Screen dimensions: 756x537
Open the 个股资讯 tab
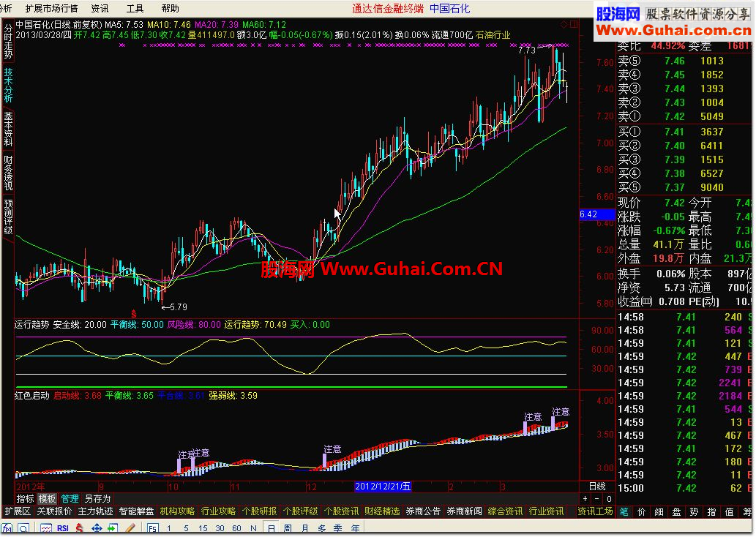(x=341, y=511)
